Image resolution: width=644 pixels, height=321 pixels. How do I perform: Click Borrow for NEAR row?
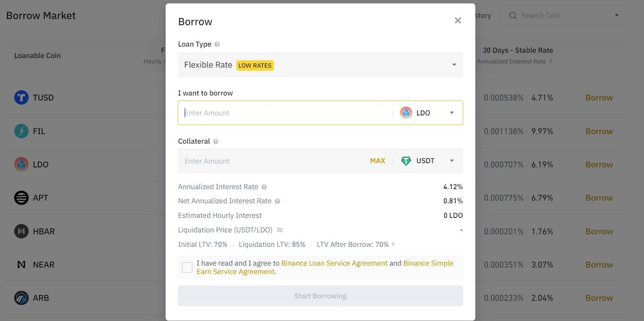point(599,265)
